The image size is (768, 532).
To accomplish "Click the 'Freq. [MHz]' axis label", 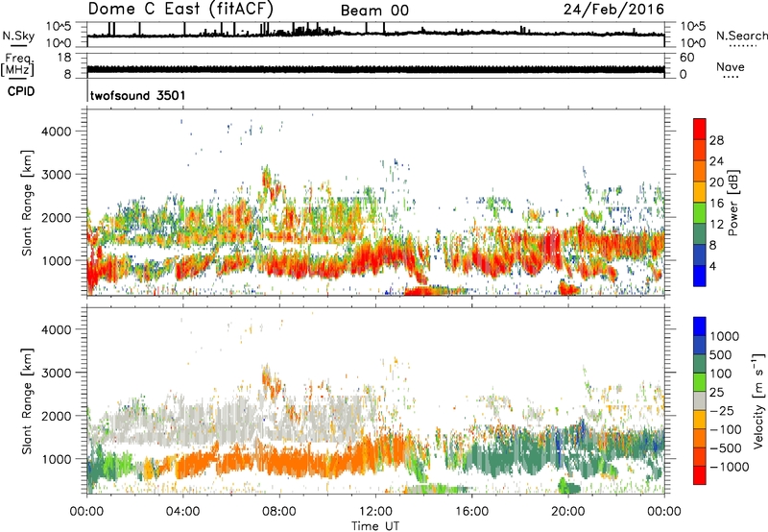I will (18, 64).
